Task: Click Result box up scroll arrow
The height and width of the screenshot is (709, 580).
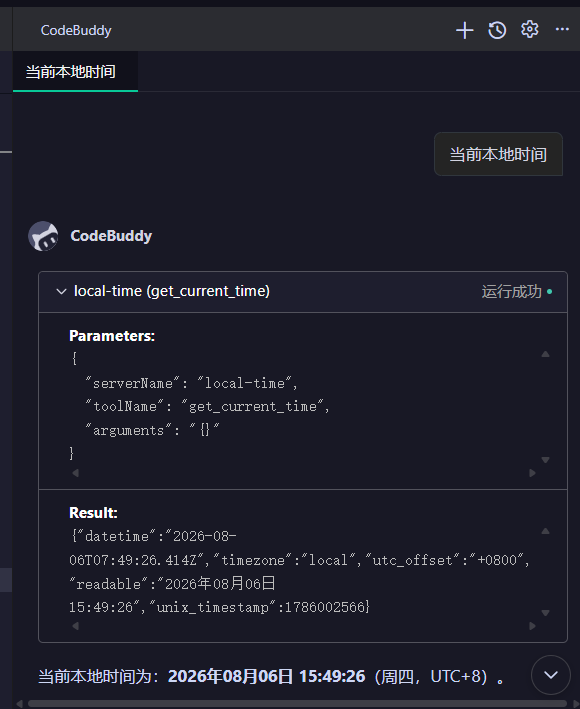Action: 545,531
